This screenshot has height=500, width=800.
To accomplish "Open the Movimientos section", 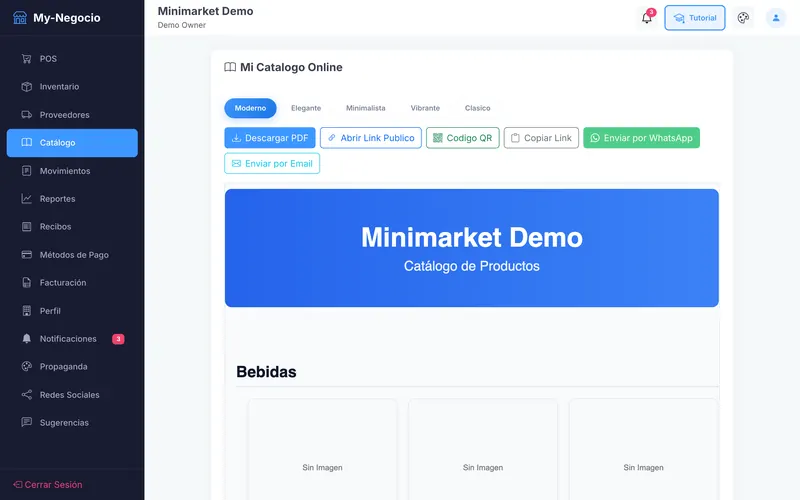I will (x=72, y=171).
